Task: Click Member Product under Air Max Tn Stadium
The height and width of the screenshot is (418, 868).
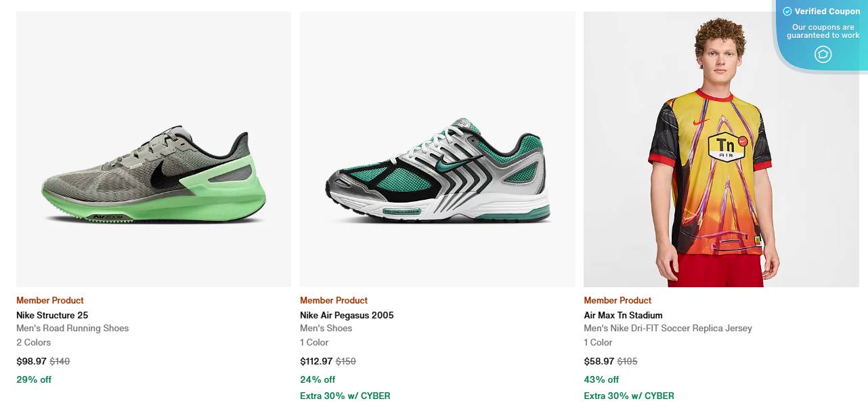Action: [x=617, y=300]
